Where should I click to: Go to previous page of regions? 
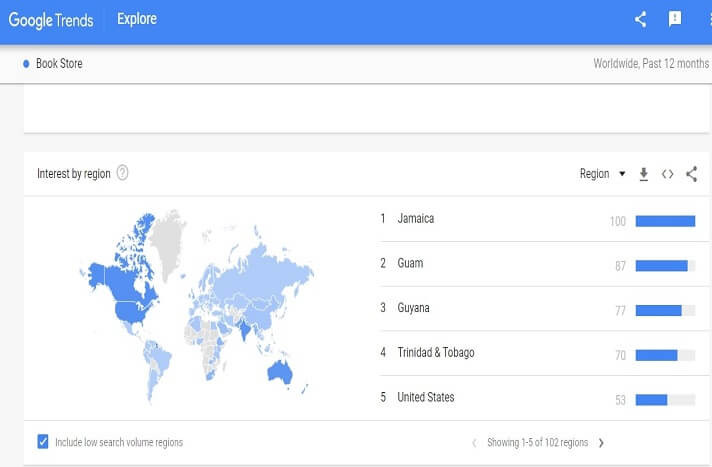[x=474, y=442]
